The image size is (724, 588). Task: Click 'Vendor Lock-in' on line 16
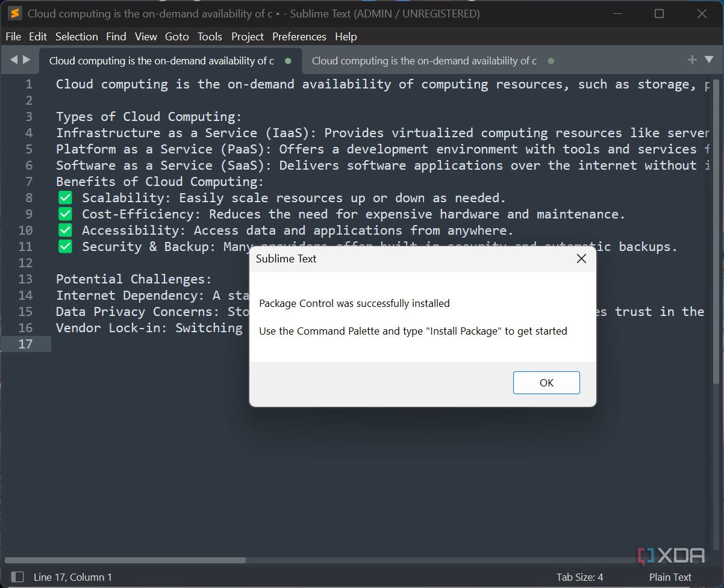point(108,328)
